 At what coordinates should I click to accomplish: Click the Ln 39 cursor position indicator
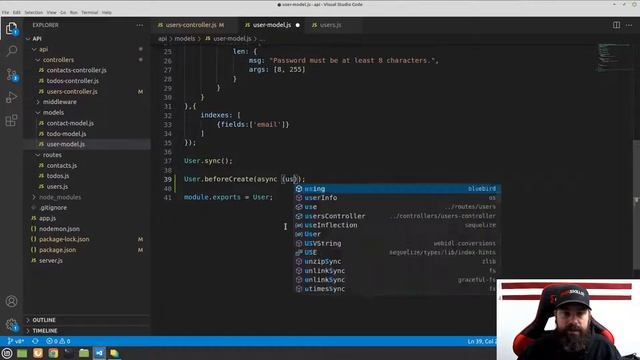tap(482, 341)
